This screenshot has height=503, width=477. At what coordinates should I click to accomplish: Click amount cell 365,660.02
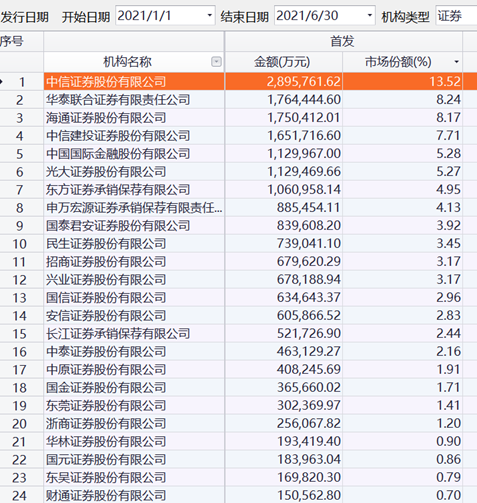pyautogui.click(x=284, y=388)
